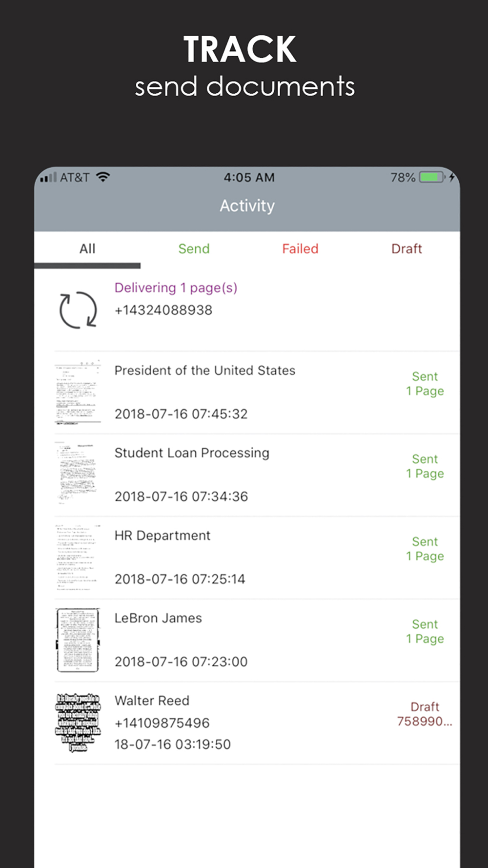Open Student Loan Processing document thumbnail
Screen dimensions: 488x868
(78, 475)
